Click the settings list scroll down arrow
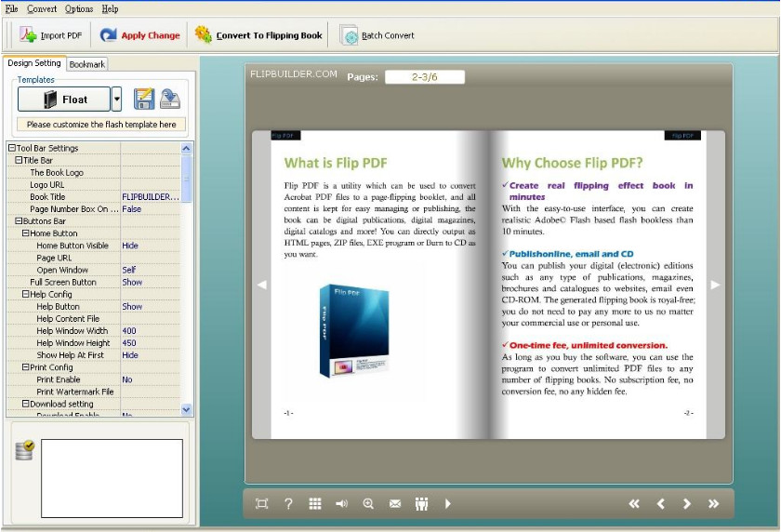Screen dimensions: 781x532 click(x=186, y=409)
